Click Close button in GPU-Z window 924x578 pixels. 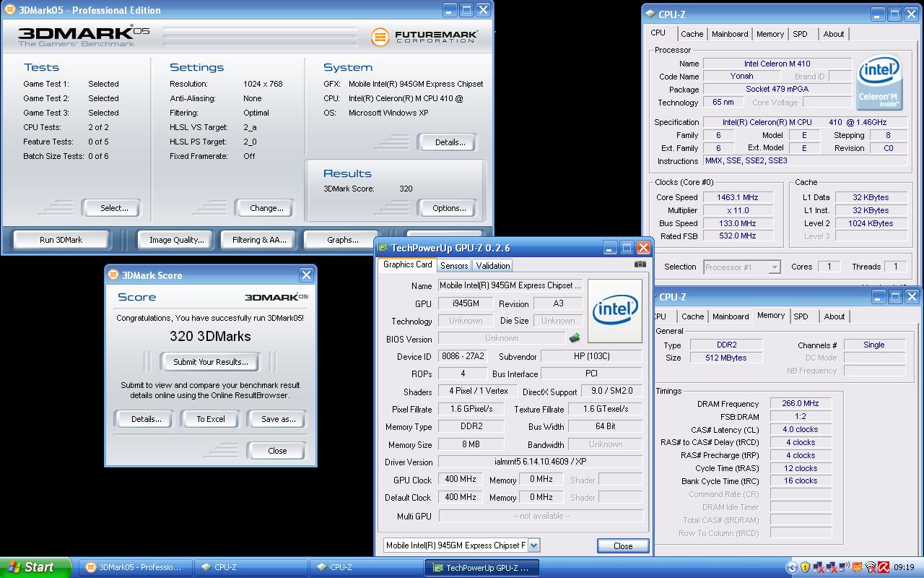point(623,545)
